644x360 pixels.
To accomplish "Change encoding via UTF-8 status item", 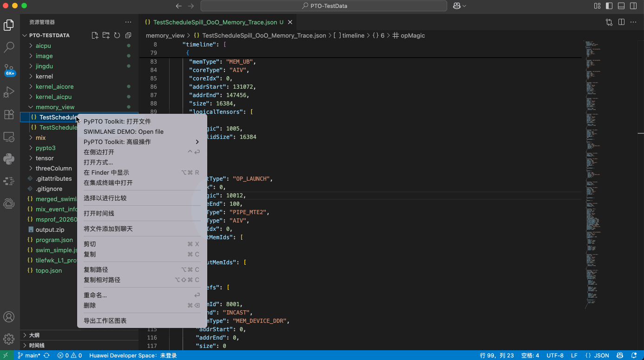I will click(x=555, y=355).
